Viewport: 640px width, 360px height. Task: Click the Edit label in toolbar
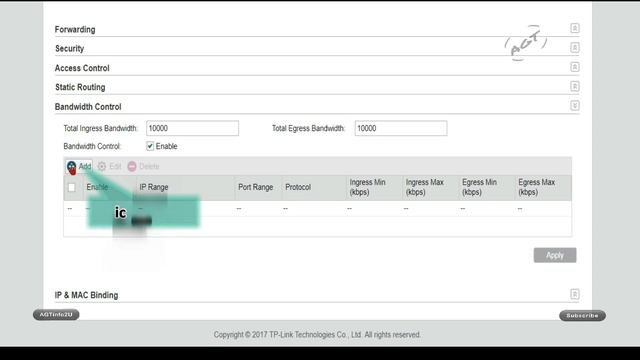(x=115, y=166)
